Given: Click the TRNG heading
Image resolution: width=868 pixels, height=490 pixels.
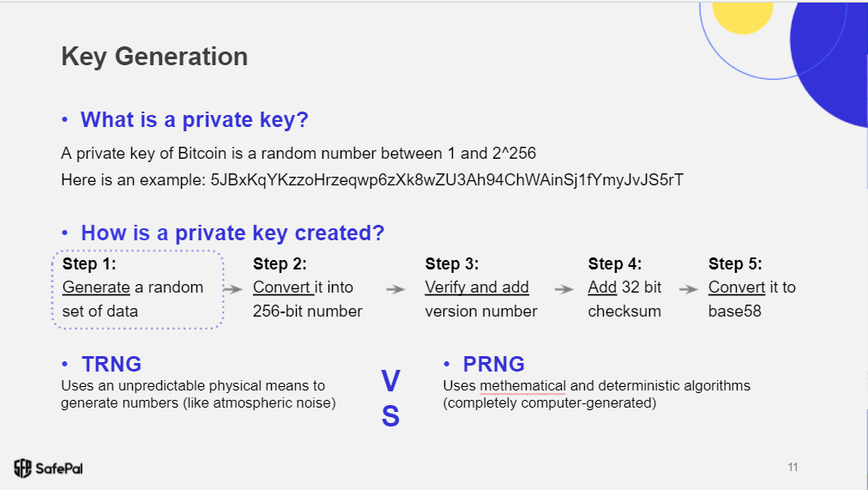Looking at the screenshot, I should pyautogui.click(x=112, y=365).
